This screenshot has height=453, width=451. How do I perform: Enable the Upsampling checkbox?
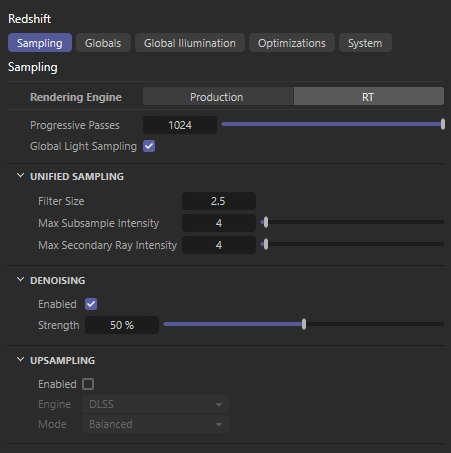(x=88, y=384)
